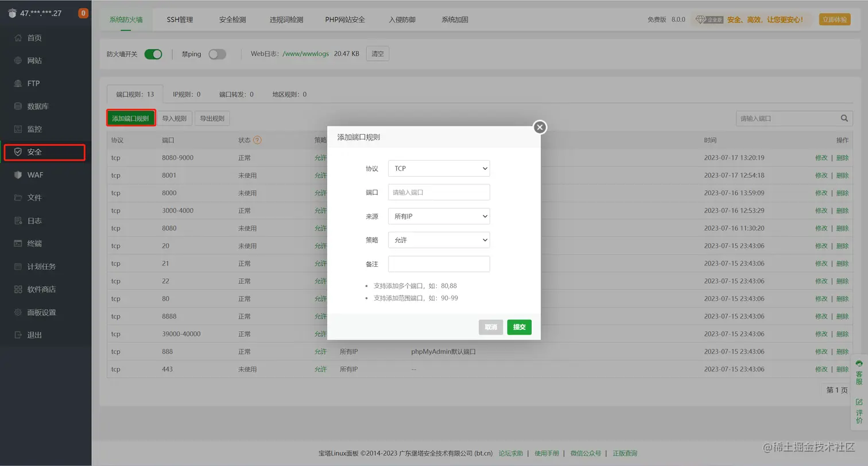
Task: Open the 数据库 database icon
Action: pyautogui.click(x=18, y=107)
